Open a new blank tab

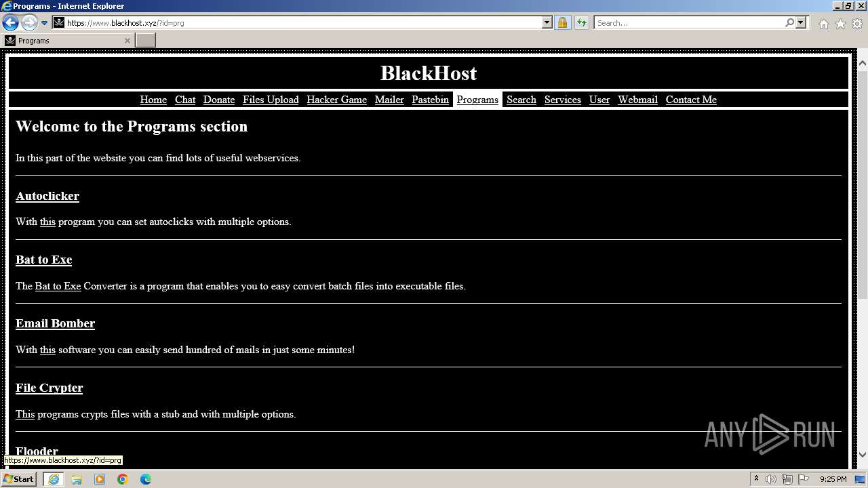[x=146, y=41]
